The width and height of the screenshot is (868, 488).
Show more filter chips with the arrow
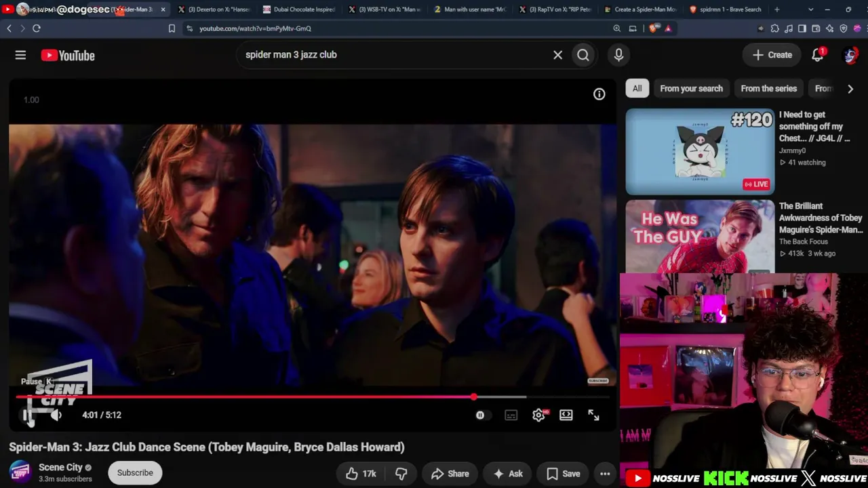[850, 89]
